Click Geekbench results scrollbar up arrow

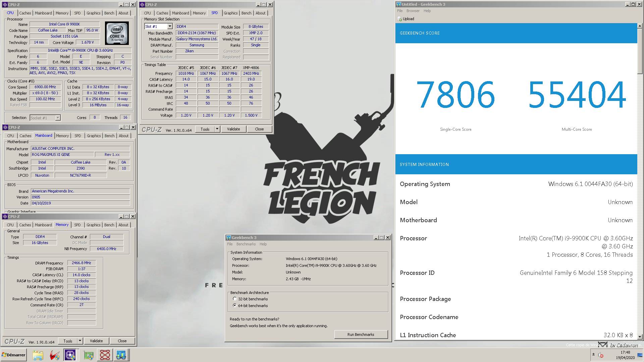pyautogui.click(x=640, y=26)
